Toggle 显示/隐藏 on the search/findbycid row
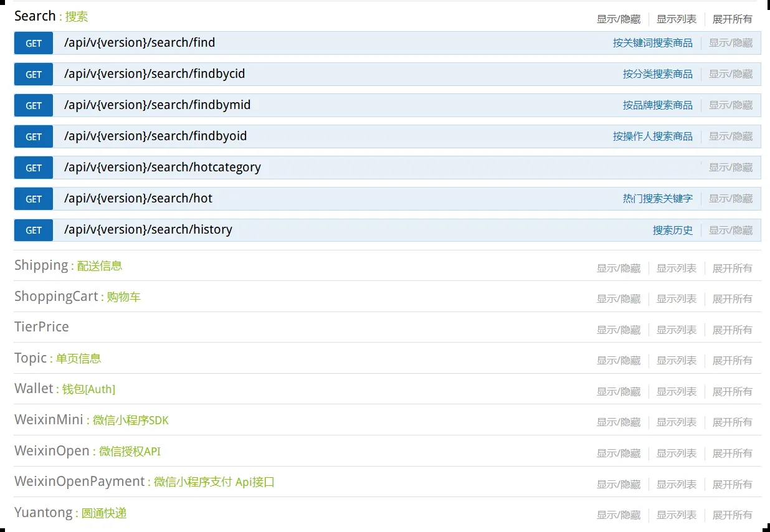 730,74
